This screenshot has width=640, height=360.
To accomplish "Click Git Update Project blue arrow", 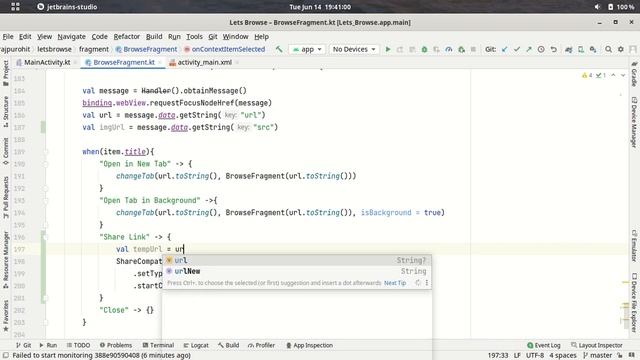I will click(x=505, y=49).
